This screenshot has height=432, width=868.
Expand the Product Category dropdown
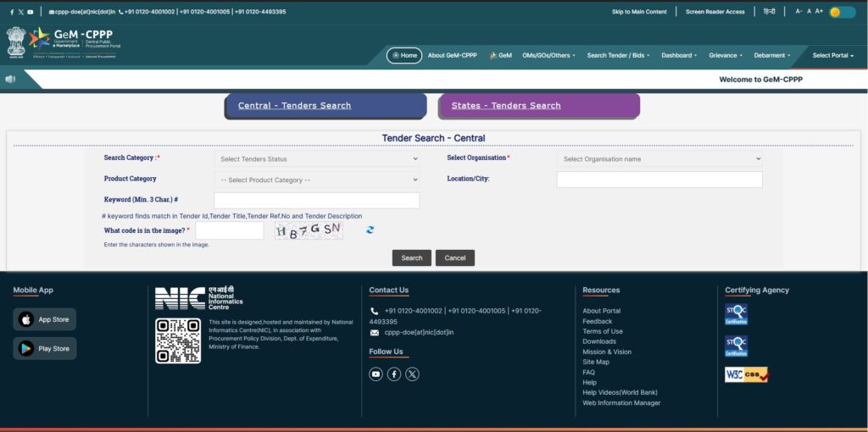point(317,180)
